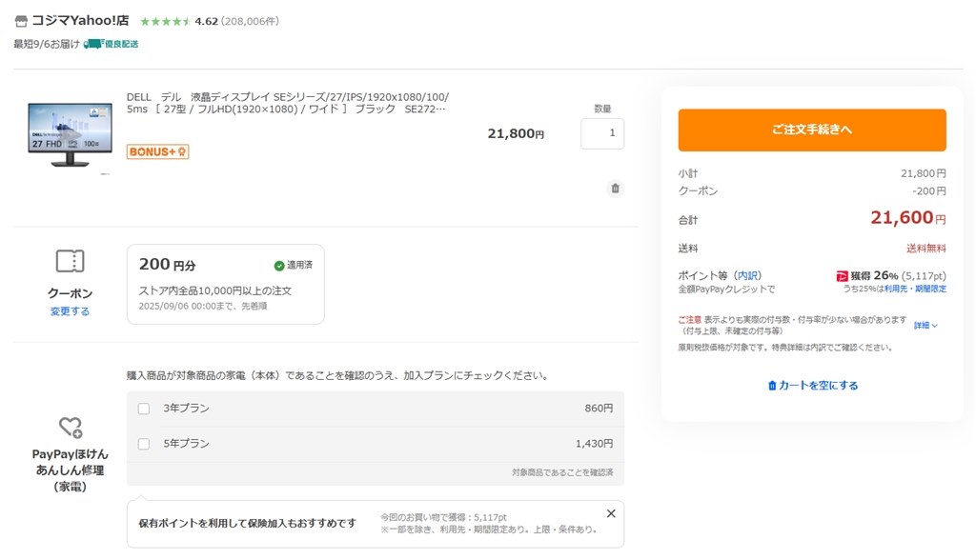Click the PayPay logo icon beside 獲得 26%
The image size is (976, 560).
coord(842,275)
